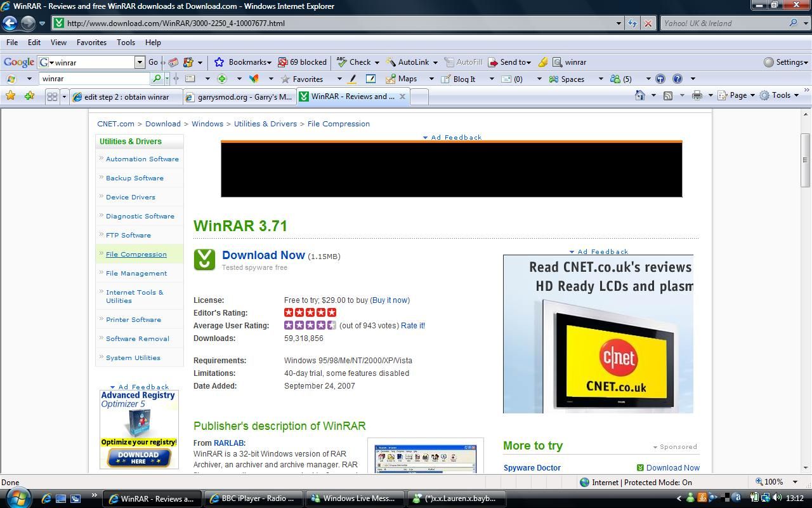Click the green search magnifier in Live toolbar
The width and height of the screenshot is (812, 508).
pos(157,79)
